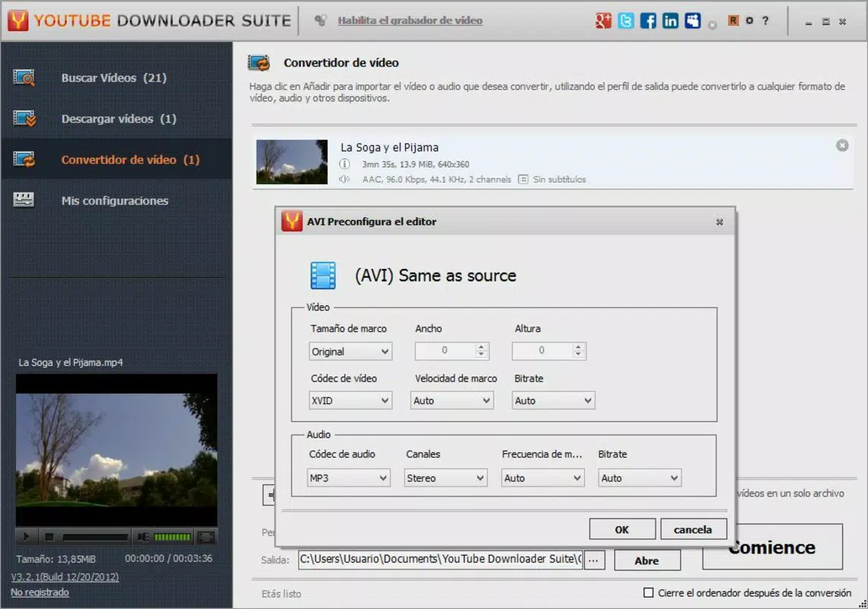Click the YouTube Downloader Suite logo
The width and height of the screenshot is (868, 609).
coord(18,21)
